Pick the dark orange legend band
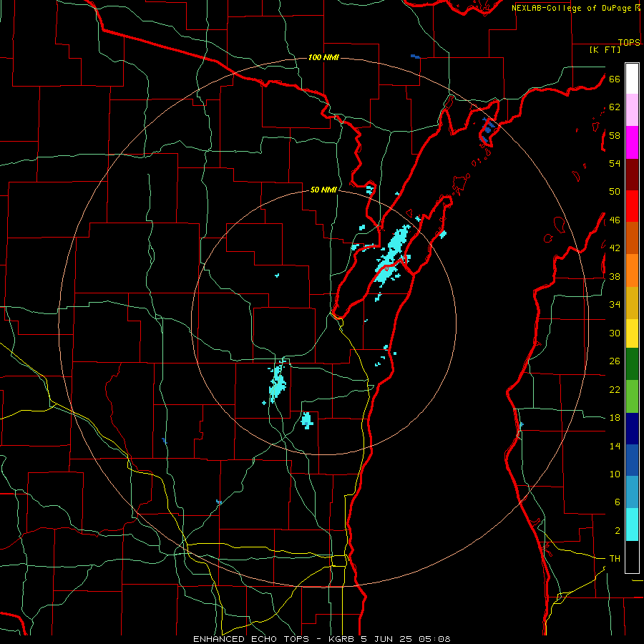 (632, 238)
